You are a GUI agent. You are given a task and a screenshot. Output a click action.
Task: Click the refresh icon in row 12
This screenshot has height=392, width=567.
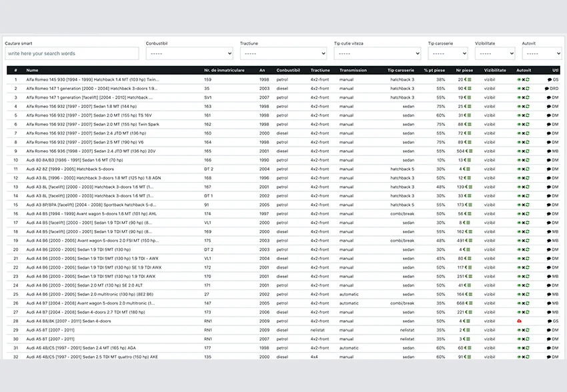coord(528,178)
